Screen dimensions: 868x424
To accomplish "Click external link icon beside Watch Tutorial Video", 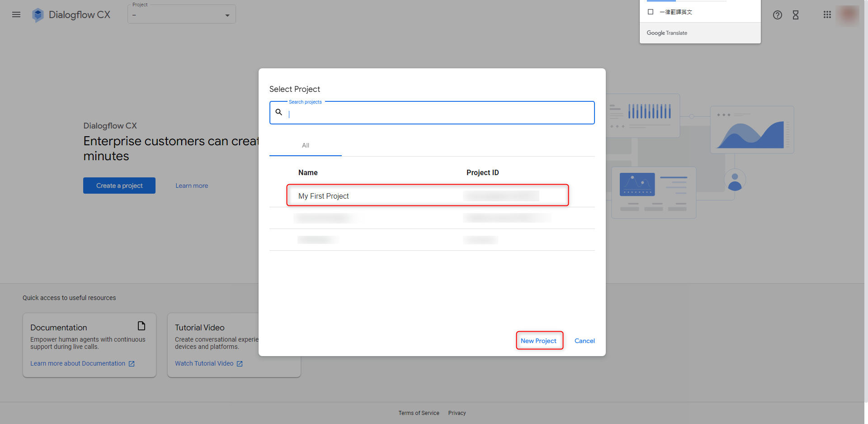I will click(x=240, y=364).
